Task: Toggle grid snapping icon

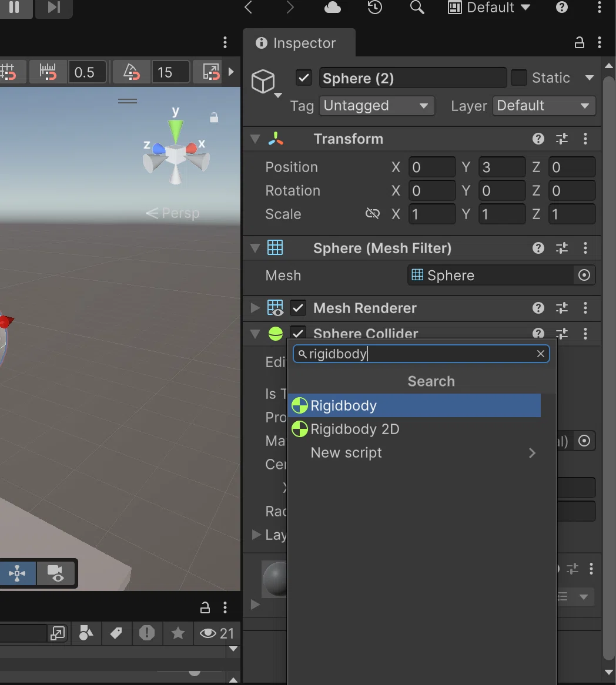Action: [x=9, y=72]
